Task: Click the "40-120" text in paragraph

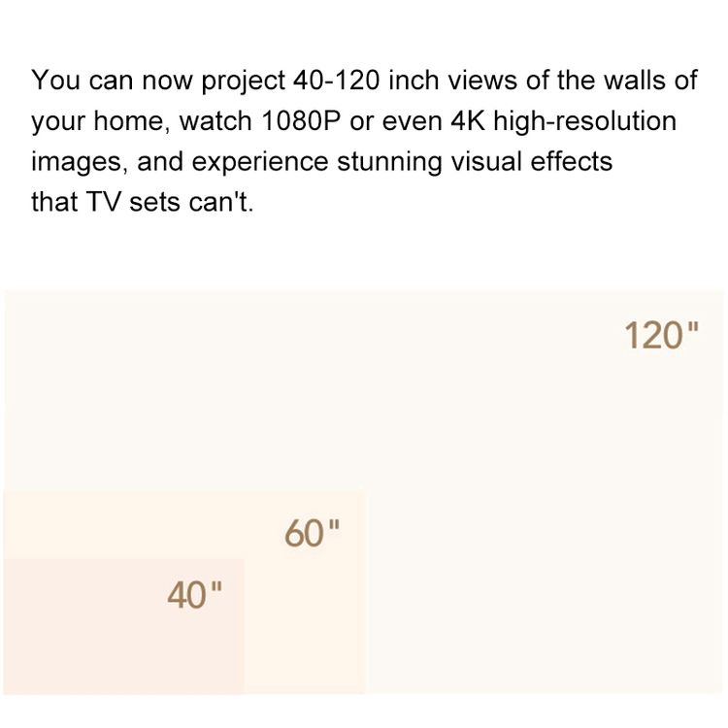Action: pos(336,81)
